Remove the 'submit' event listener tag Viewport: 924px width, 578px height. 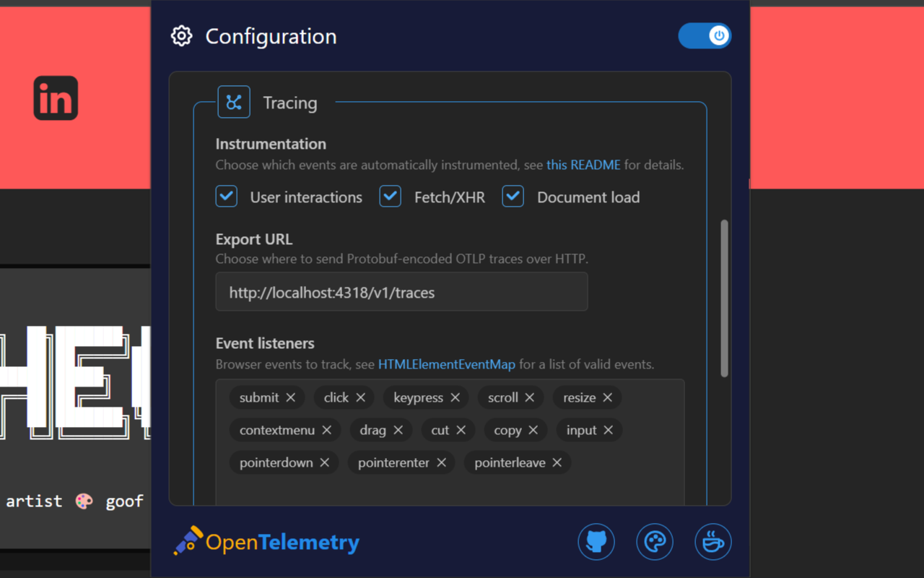(x=290, y=397)
